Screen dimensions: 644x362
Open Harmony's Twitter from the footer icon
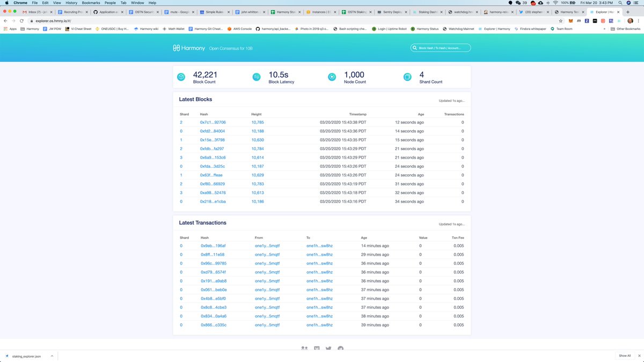pos(328,349)
